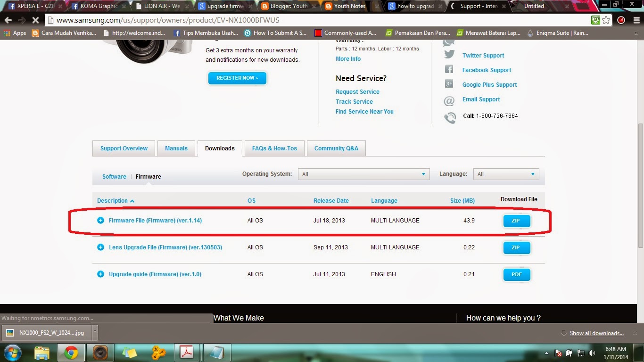Open the Notepad icon on the taskbar

tap(216, 353)
